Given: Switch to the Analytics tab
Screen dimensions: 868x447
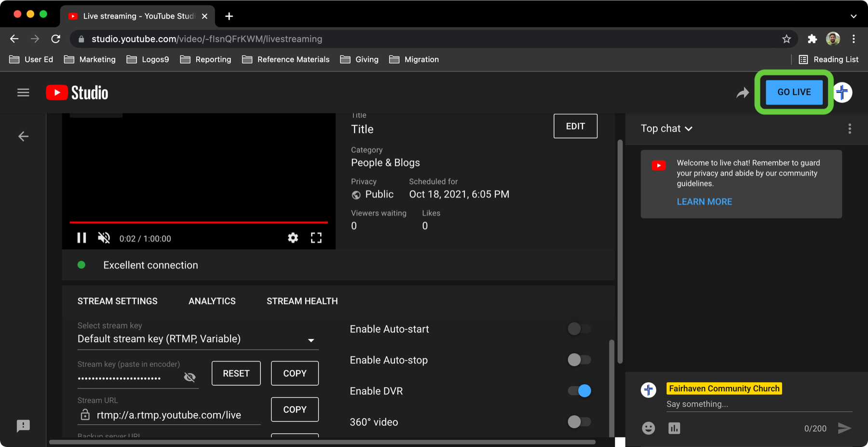Looking at the screenshot, I should click(212, 301).
